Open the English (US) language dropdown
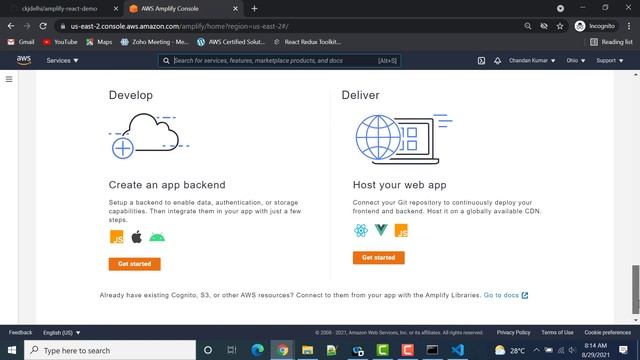 click(62, 333)
